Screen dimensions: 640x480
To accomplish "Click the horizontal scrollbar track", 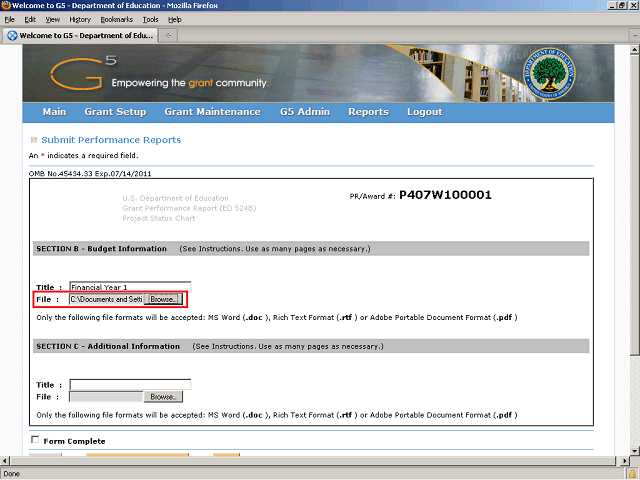I will 314,461.
